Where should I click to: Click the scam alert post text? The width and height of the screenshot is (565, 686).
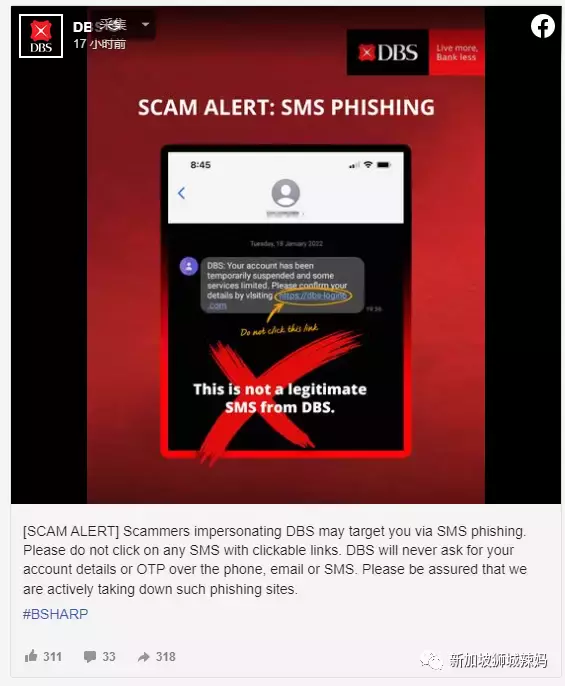point(275,560)
